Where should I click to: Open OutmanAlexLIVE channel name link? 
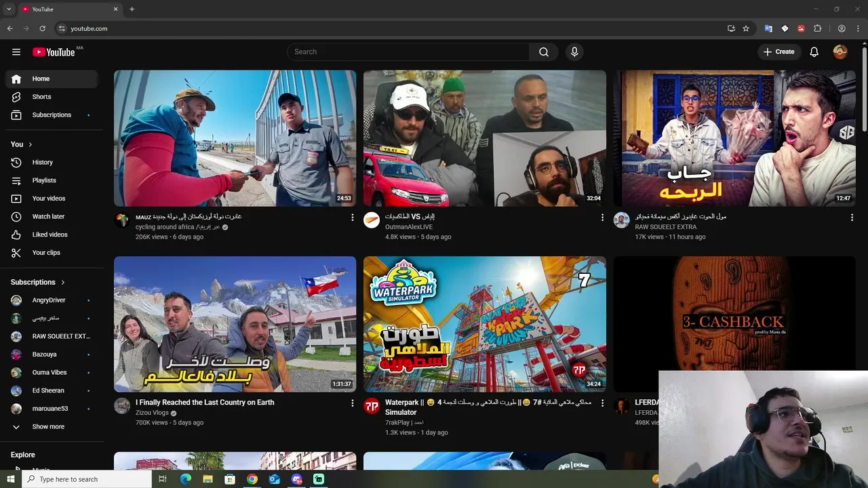coord(409,227)
